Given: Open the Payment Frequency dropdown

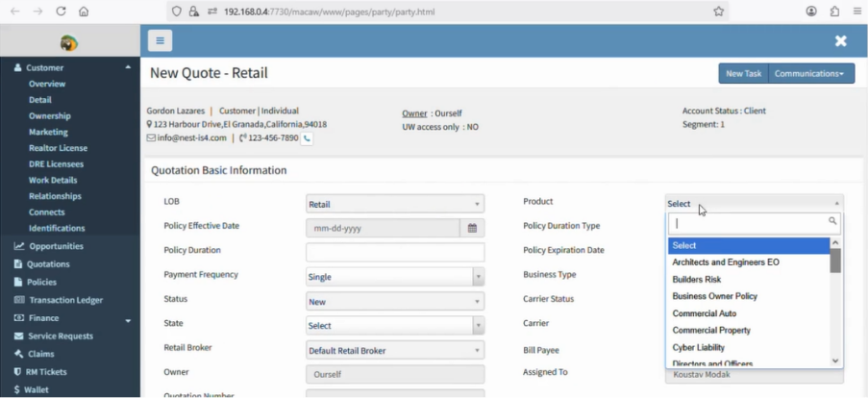Looking at the screenshot, I should [394, 277].
